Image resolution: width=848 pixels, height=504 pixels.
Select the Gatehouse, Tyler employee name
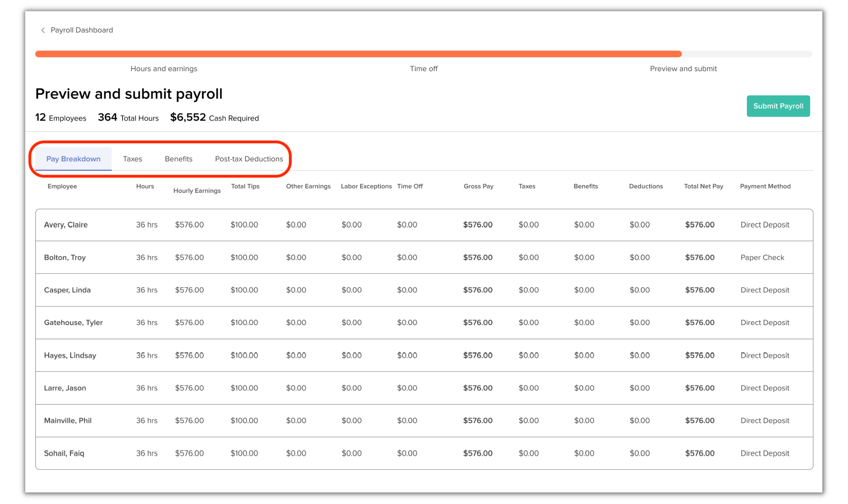(x=73, y=322)
